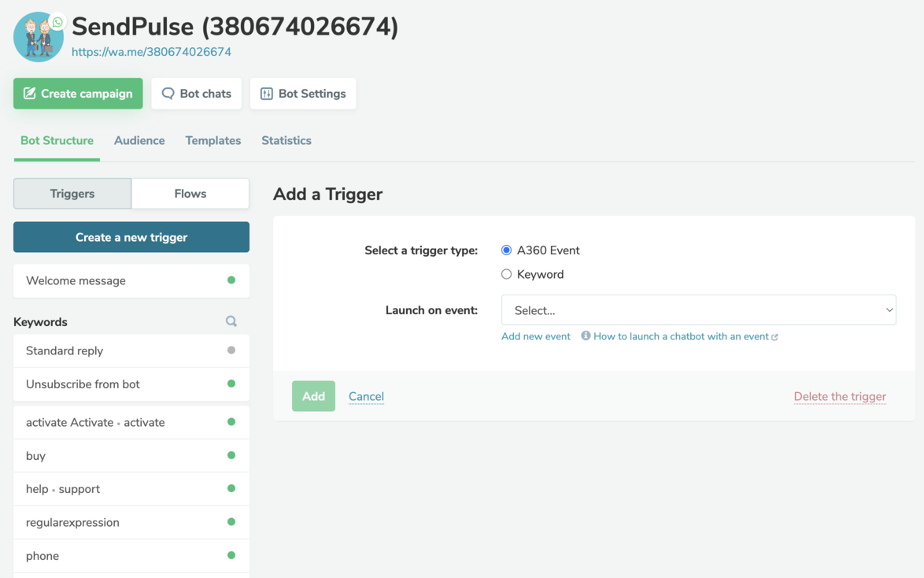Click the status dot beside phone keyword
The height and width of the screenshot is (578, 924).
(x=231, y=555)
